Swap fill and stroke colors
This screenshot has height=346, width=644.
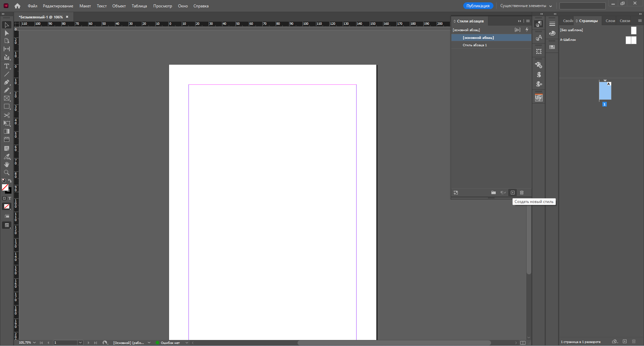(10, 181)
